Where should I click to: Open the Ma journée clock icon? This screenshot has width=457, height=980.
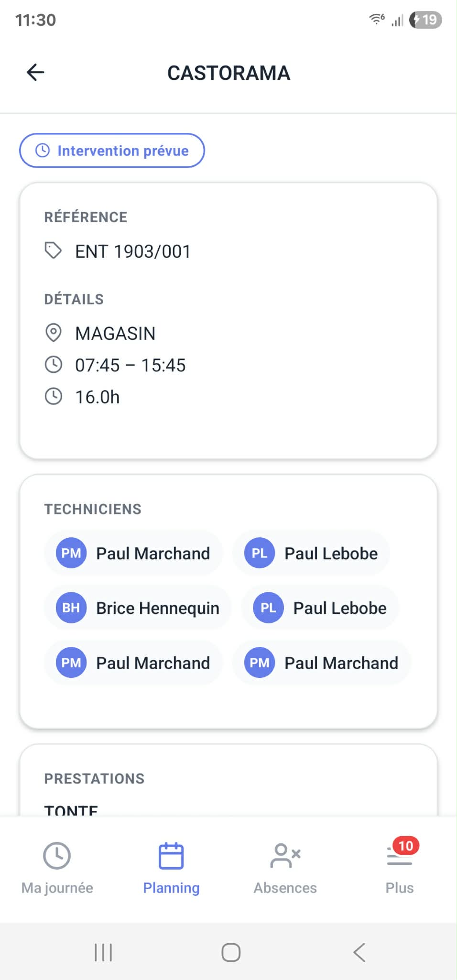click(57, 855)
